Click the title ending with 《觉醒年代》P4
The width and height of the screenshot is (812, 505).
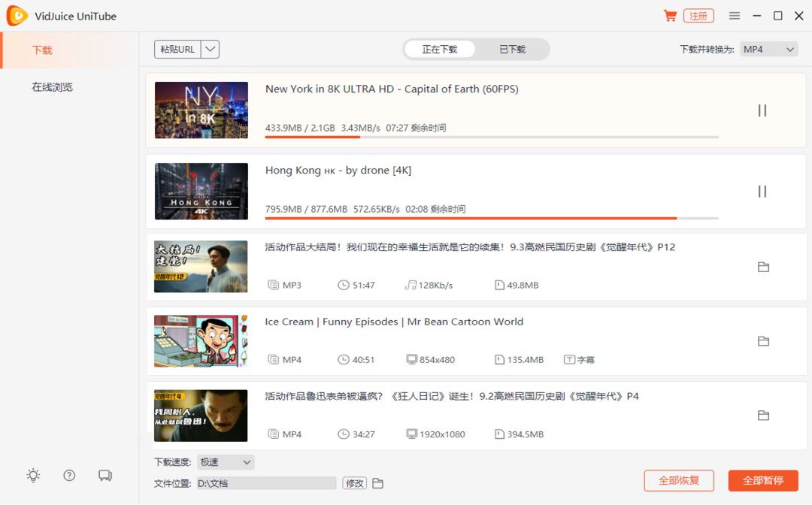pos(452,396)
